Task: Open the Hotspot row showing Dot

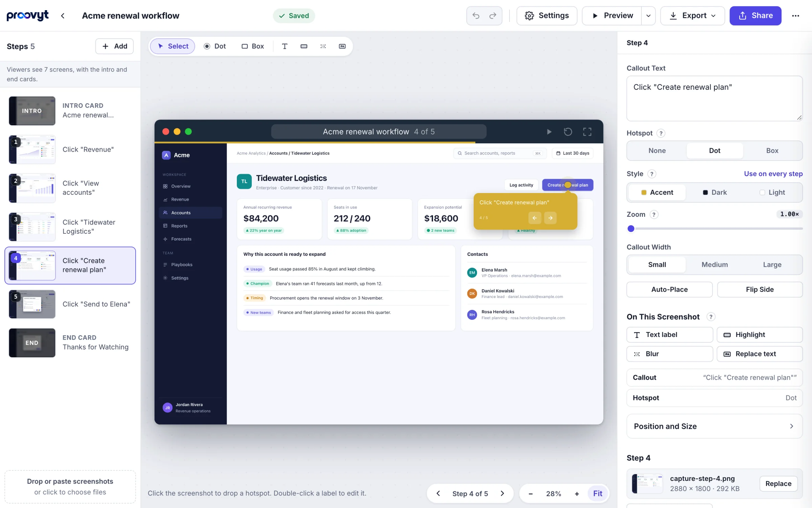Action: pyautogui.click(x=715, y=398)
